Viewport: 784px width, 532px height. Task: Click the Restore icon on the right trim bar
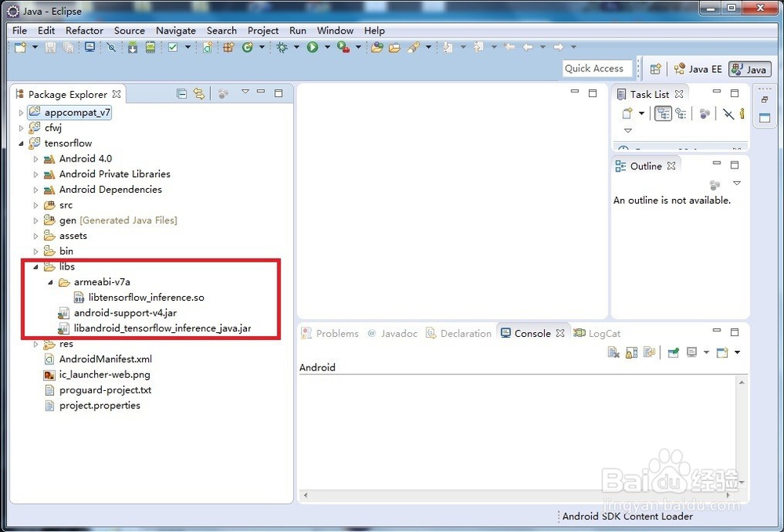click(764, 100)
